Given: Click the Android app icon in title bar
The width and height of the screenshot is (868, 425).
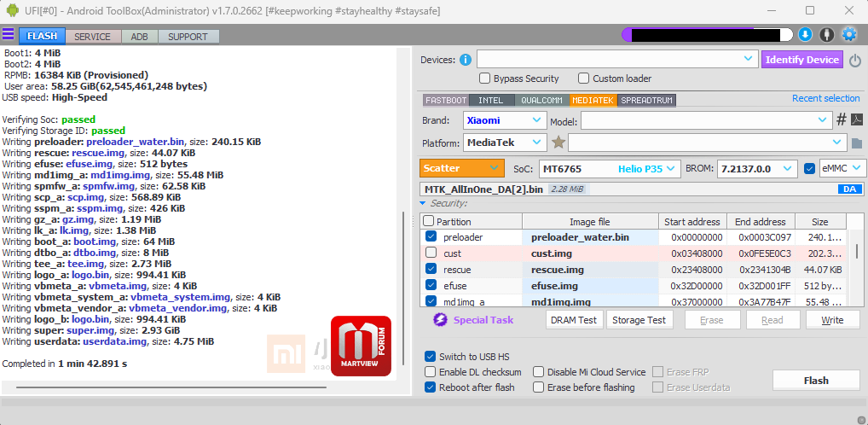Looking at the screenshot, I should (x=12, y=10).
